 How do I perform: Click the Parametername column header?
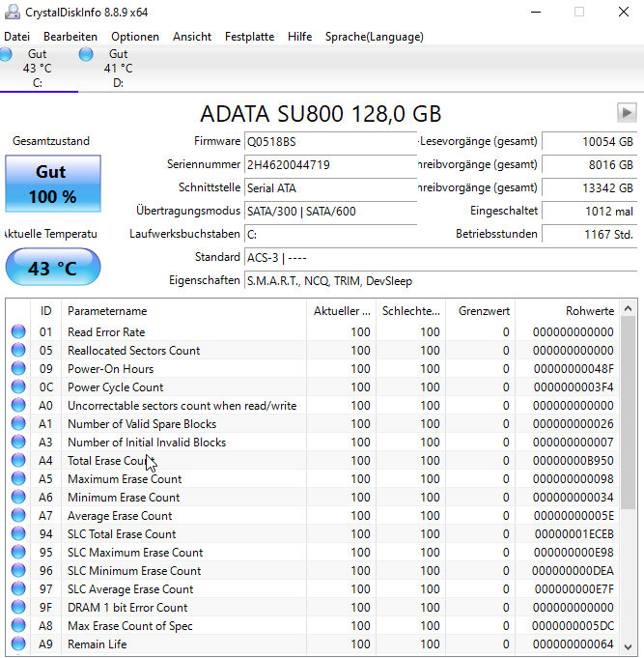183,311
